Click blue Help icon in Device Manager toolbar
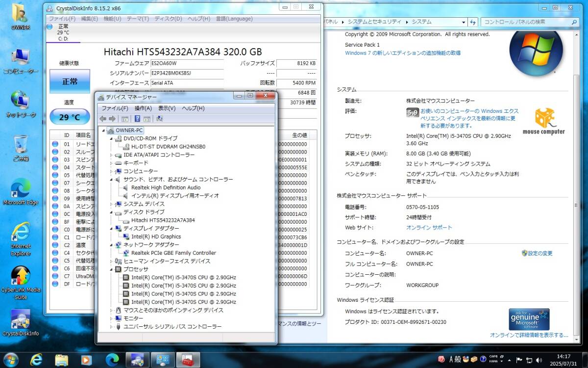 pyautogui.click(x=138, y=119)
